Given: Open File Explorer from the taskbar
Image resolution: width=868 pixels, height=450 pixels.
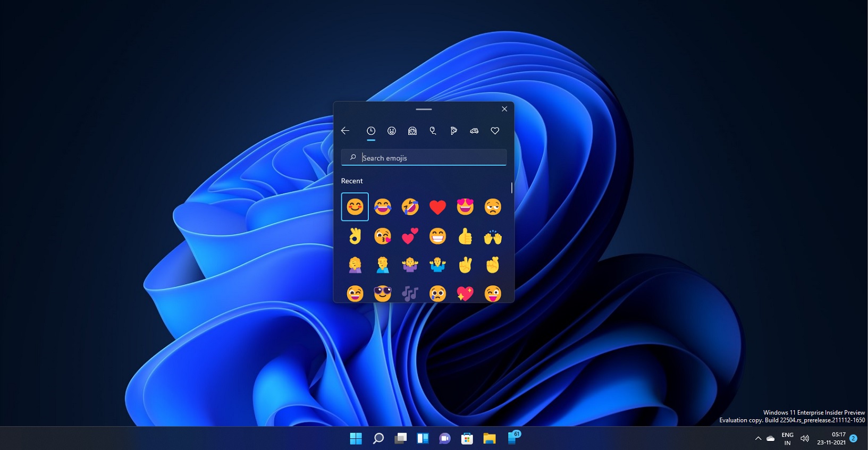Looking at the screenshot, I should click(490, 438).
